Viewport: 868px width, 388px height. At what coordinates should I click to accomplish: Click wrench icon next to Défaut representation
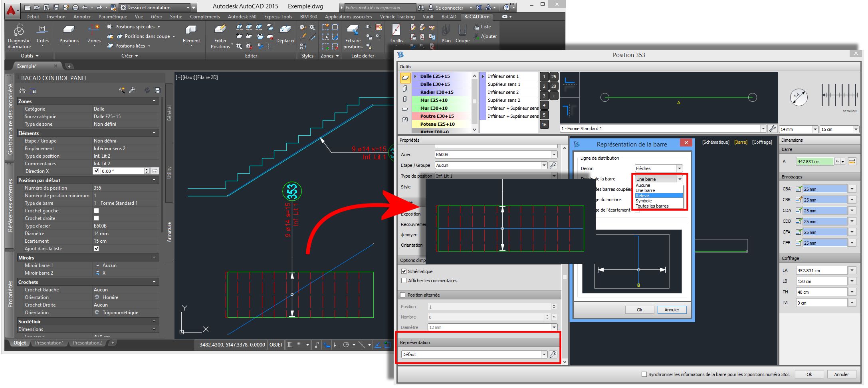[x=553, y=354]
